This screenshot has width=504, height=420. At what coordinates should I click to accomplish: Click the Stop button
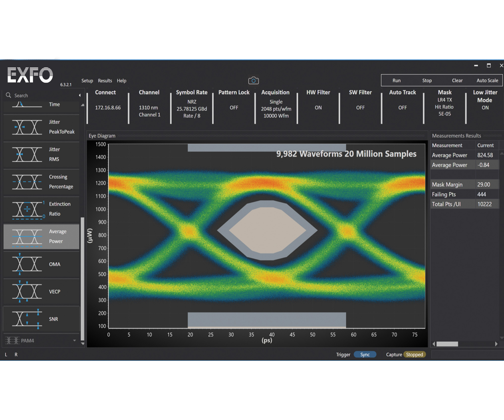point(427,80)
